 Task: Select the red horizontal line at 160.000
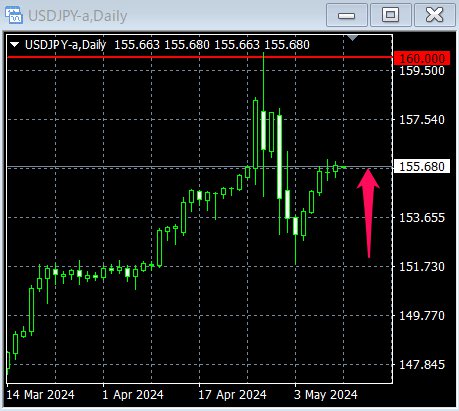coord(200,57)
